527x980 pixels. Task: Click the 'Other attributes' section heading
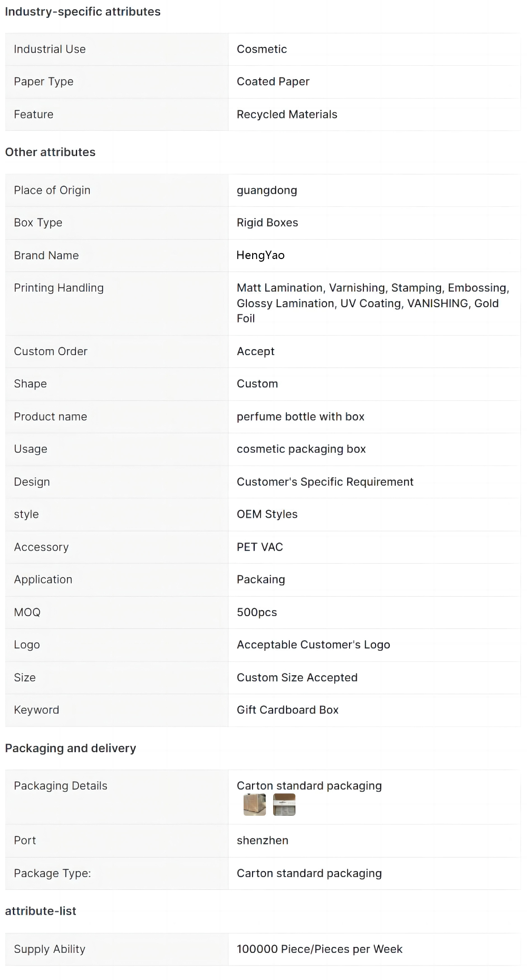(x=50, y=152)
